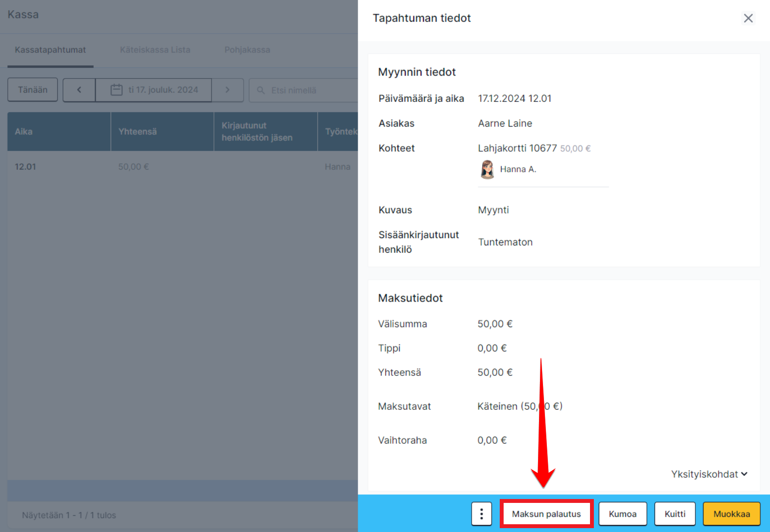Click the Myynti description value
This screenshot has height=532, width=770.
point(493,210)
